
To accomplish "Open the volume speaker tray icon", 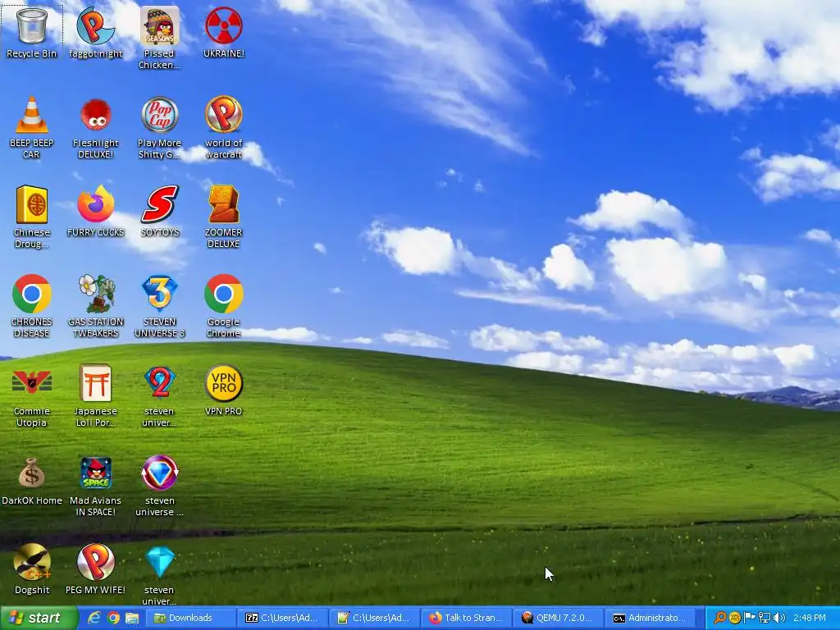I will click(x=779, y=618).
